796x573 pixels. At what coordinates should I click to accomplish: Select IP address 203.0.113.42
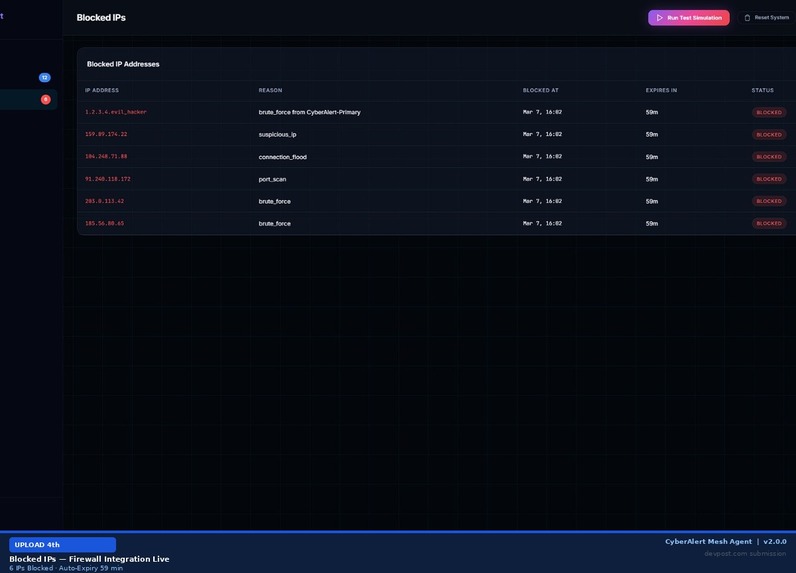tap(105, 201)
